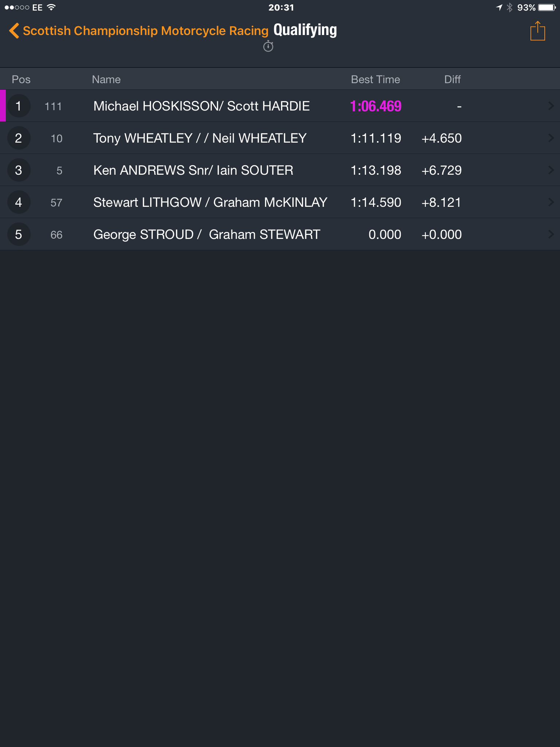This screenshot has height=747, width=560.
Task: Open disclosure chevron for Stewart LITHGOW row
Action: [551, 202]
